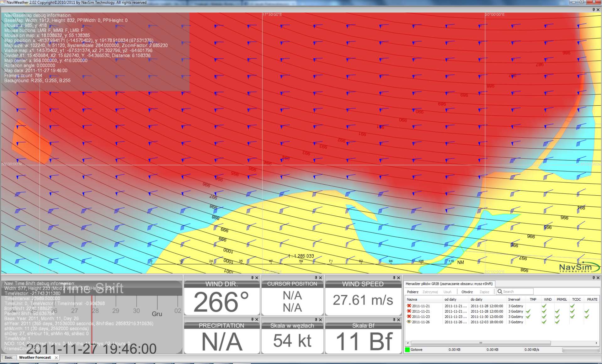Sort by do daty column header
The width and height of the screenshot is (602, 364).
[x=488, y=299]
